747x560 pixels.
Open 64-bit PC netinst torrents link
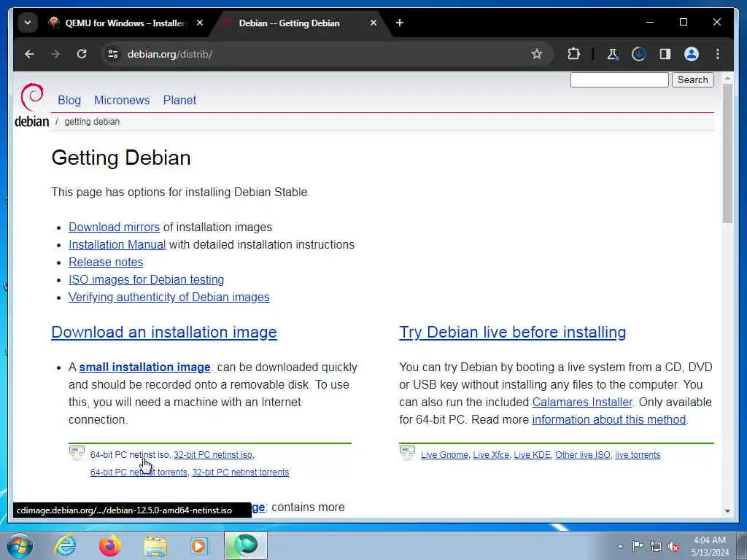[x=139, y=472]
